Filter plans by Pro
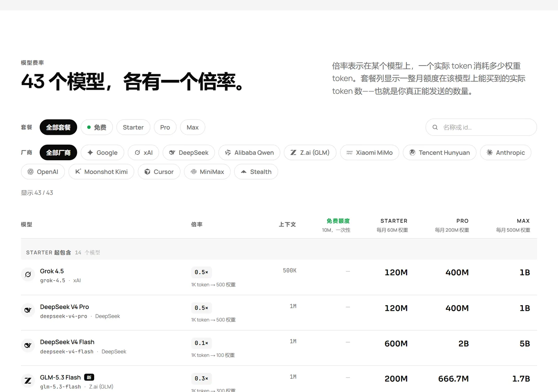 coord(165,127)
